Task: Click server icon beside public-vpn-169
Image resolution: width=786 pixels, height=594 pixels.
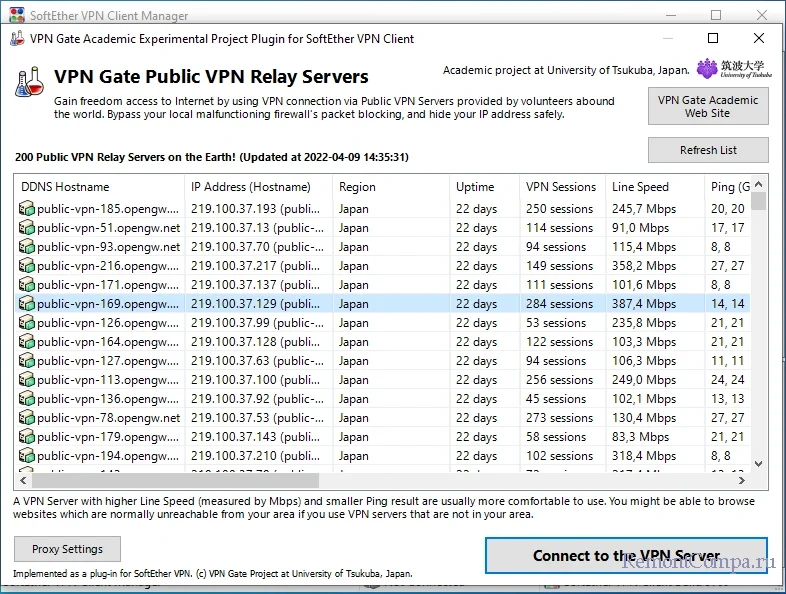Action: (27, 304)
